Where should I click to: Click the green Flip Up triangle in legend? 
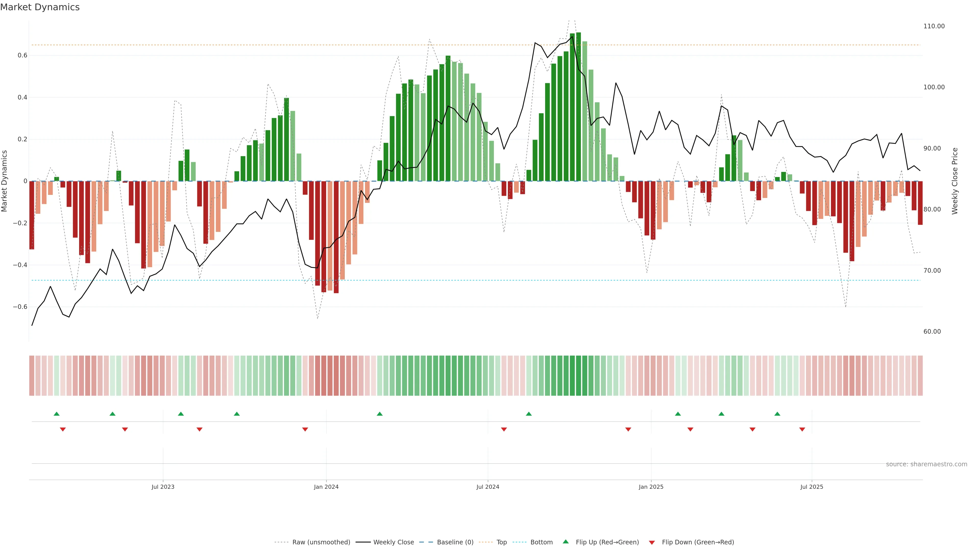point(565,542)
